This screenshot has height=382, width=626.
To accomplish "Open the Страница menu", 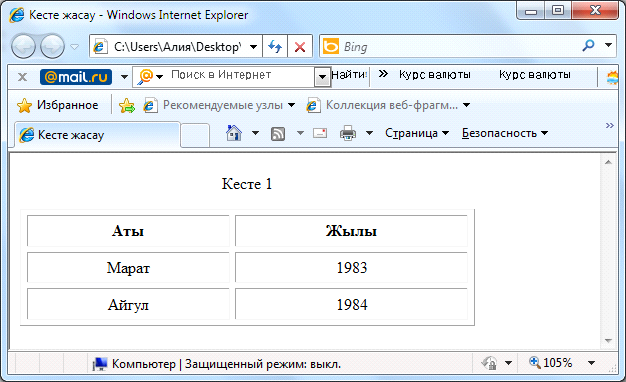I will (417, 133).
